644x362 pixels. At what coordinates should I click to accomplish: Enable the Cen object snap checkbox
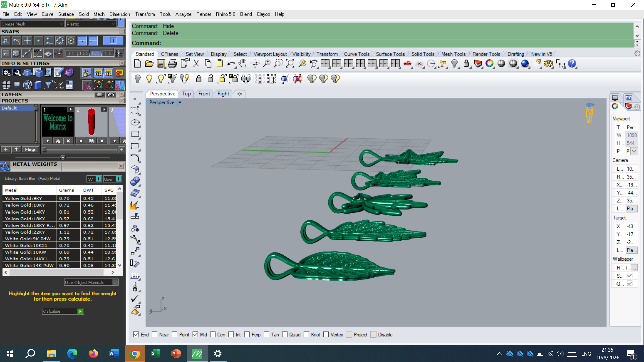(x=213, y=335)
